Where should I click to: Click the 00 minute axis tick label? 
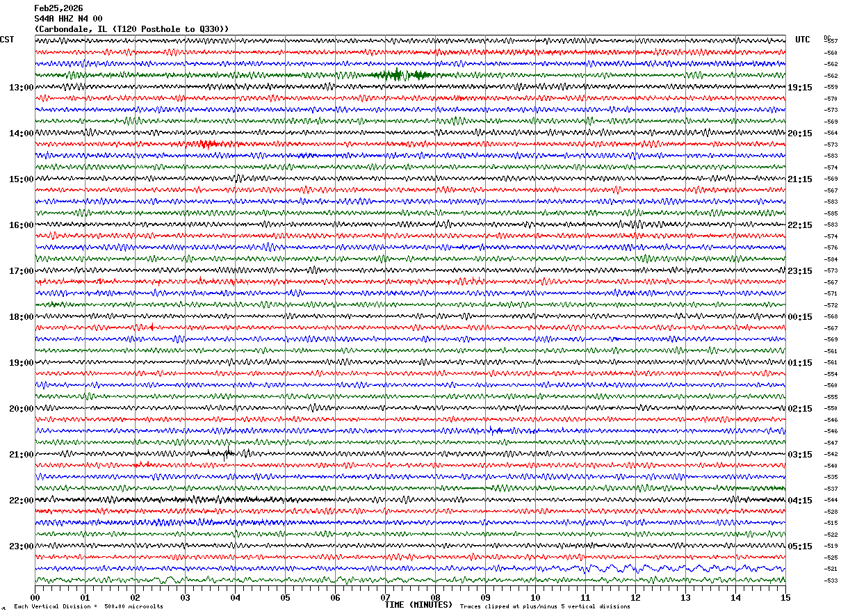pyautogui.click(x=35, y=597)
